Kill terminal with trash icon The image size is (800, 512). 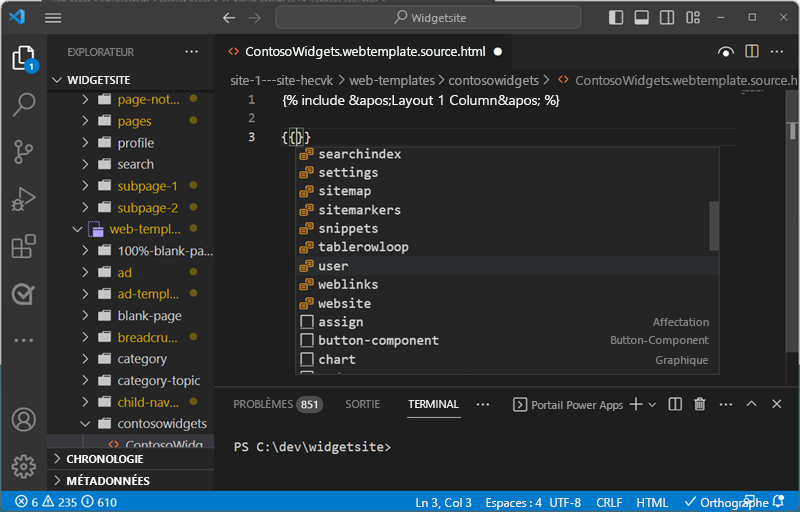point(700,404)
